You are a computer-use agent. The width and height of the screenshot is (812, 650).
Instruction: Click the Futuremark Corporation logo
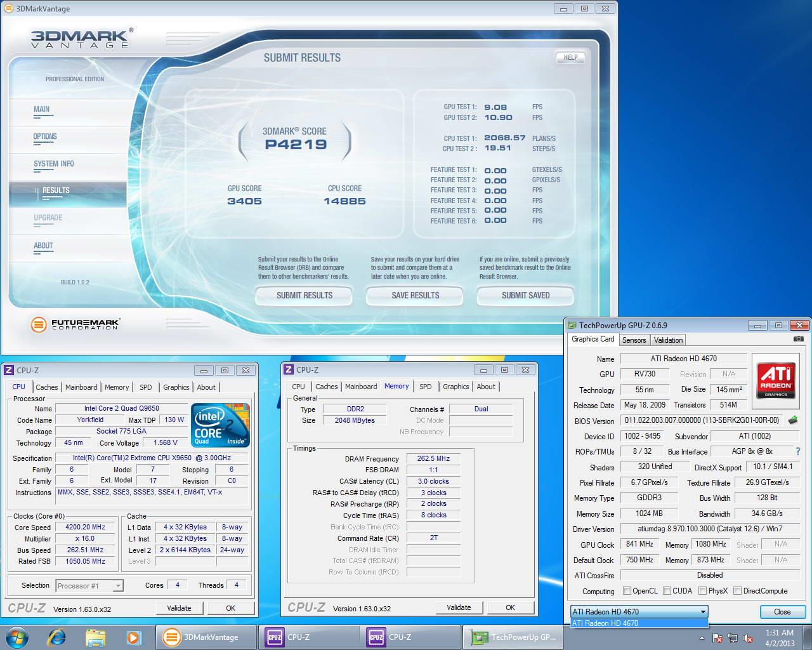pyautogui.click(x=75, y=324)
